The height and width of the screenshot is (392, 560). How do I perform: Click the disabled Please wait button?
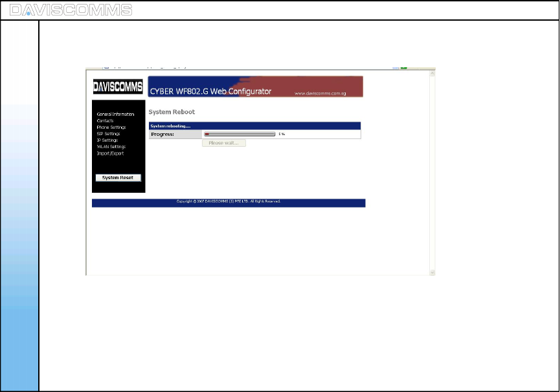(224, 143)
